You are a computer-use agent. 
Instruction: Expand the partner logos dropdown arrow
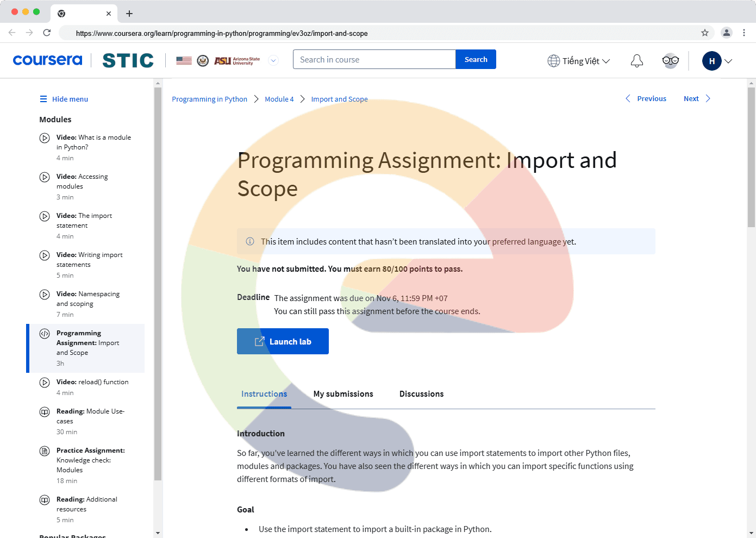point(274,60)
